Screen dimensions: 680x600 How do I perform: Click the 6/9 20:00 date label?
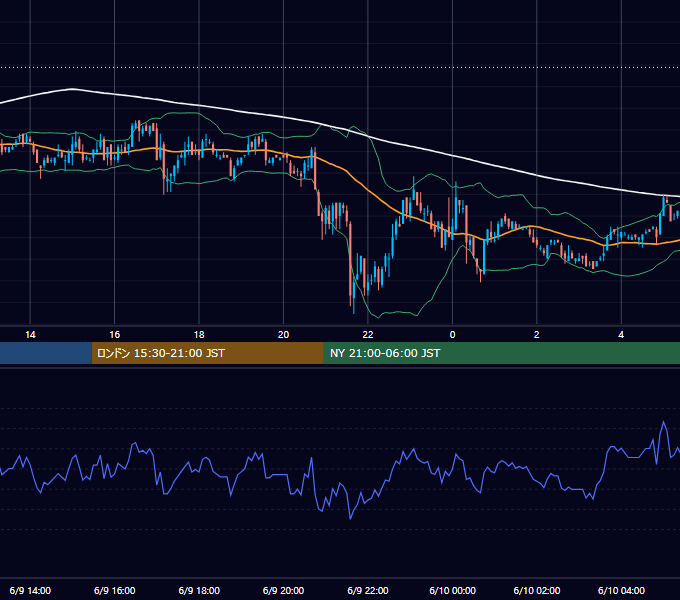tap(283, 590)
